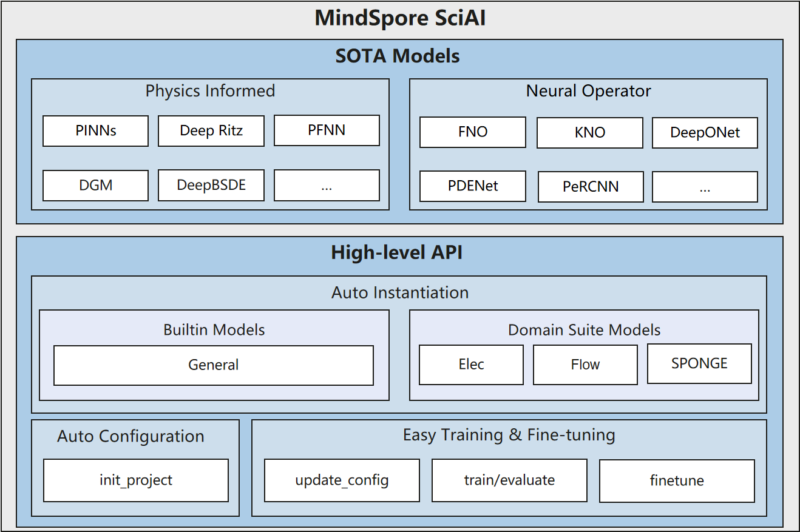Click the PeRCNN box

point(591,187)
